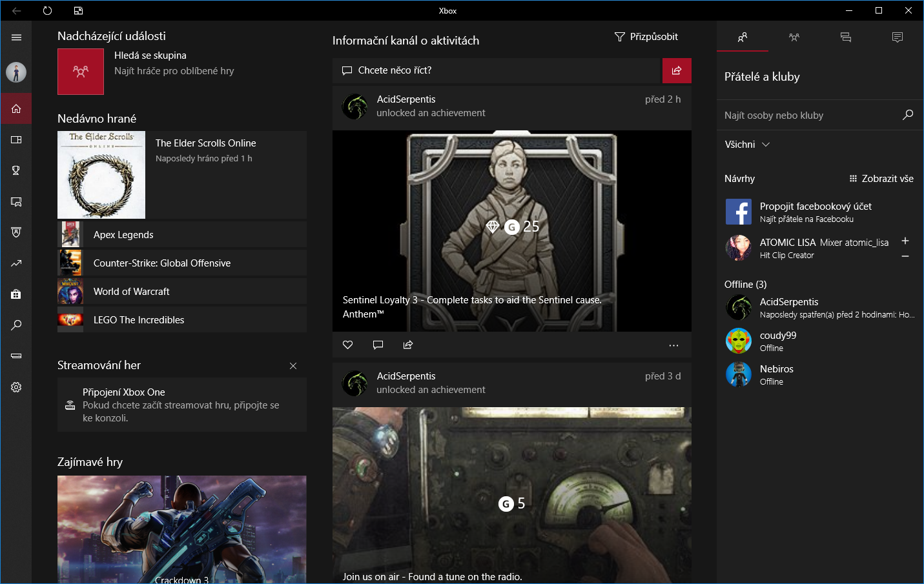Open the Přizpůsobit feed filter
The image size is (924, 584).
646,37
